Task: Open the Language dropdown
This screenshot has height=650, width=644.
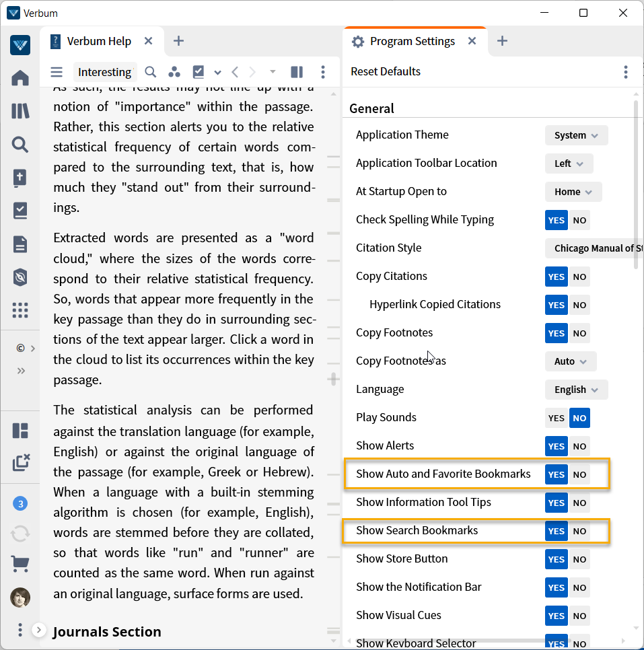Action: point(577,390)
